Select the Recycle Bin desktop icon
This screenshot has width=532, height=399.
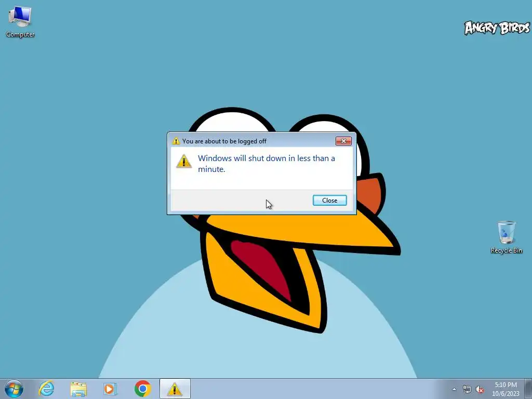tap(506, 237)
